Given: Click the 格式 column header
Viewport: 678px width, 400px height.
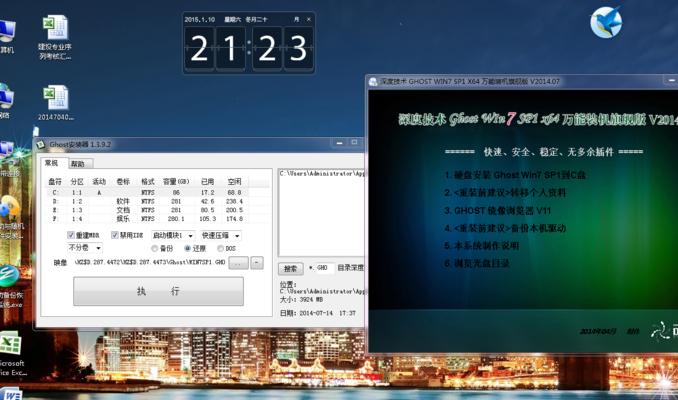Looking at the screenshot, I should [148, 182].
